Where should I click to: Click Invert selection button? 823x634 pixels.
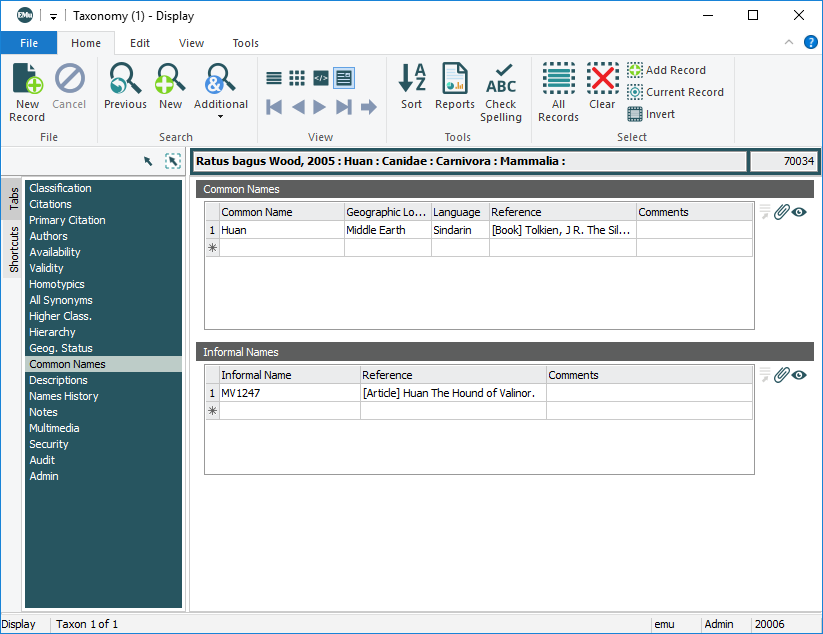[x=651, y=114]
